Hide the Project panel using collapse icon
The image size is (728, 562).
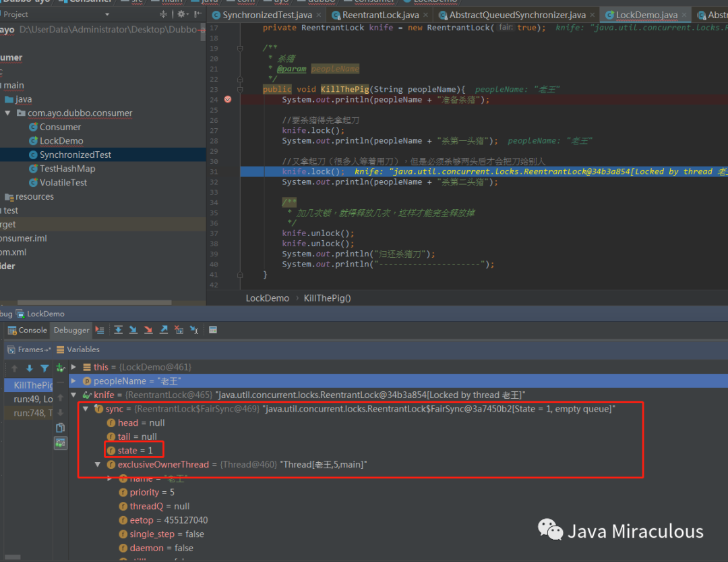point(198,14)
